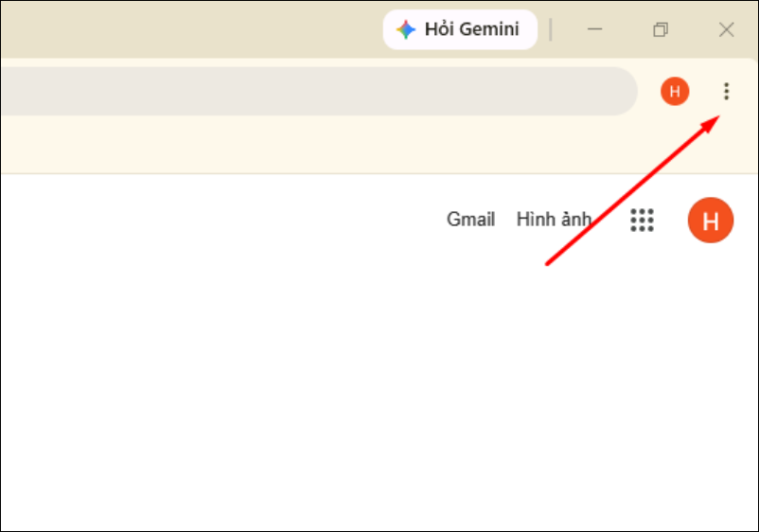Close the Chrome window
Image resolution: width=759 pixels, height=532 pixels.
(726, 29)
